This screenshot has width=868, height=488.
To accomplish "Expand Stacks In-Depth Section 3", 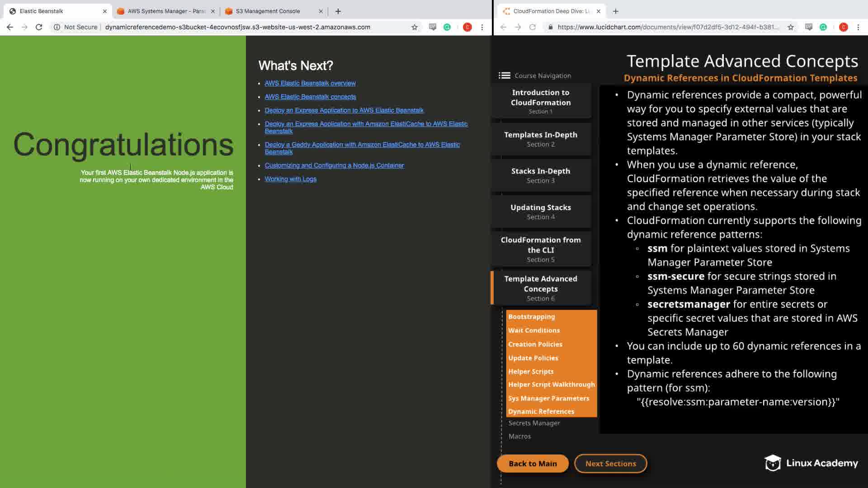I will (x=541, y=175).
